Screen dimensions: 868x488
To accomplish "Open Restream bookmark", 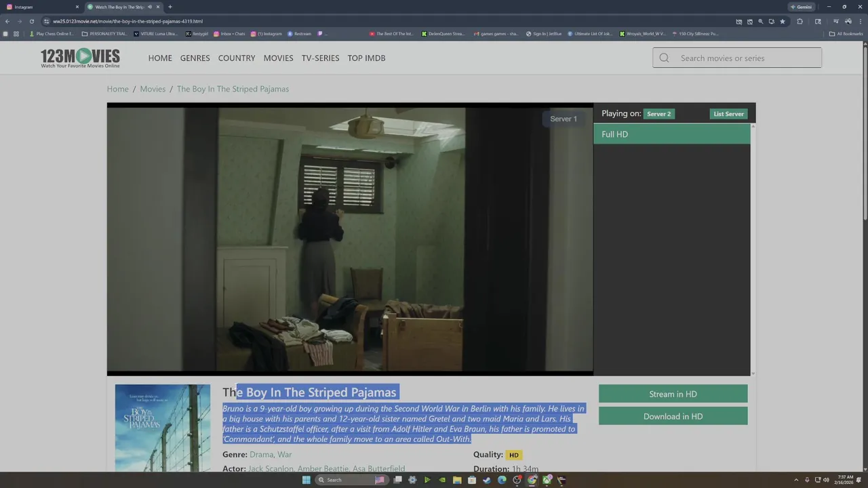I will click(x=300, y=33).
